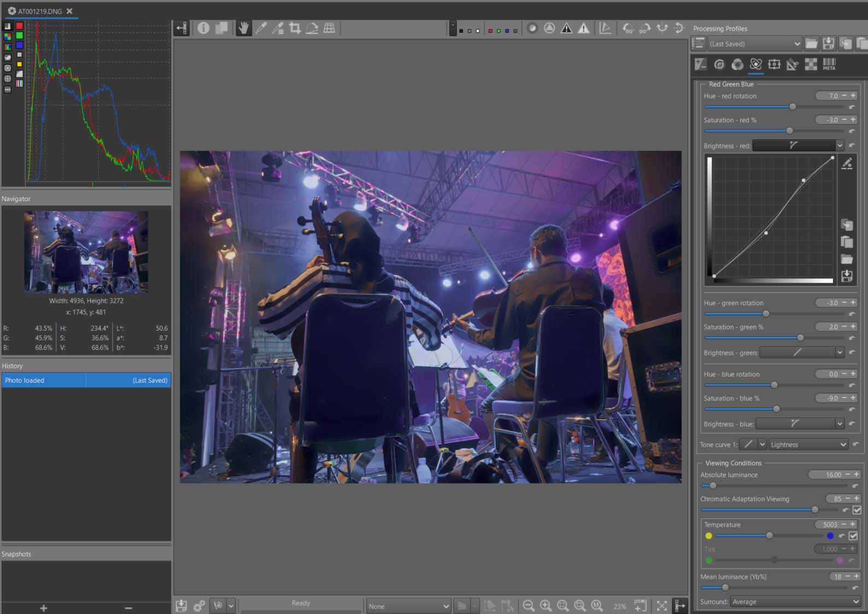Viewport: 868px width, 614px height.
Task: Zoom out using the minus magnifier
Action: 528,605
